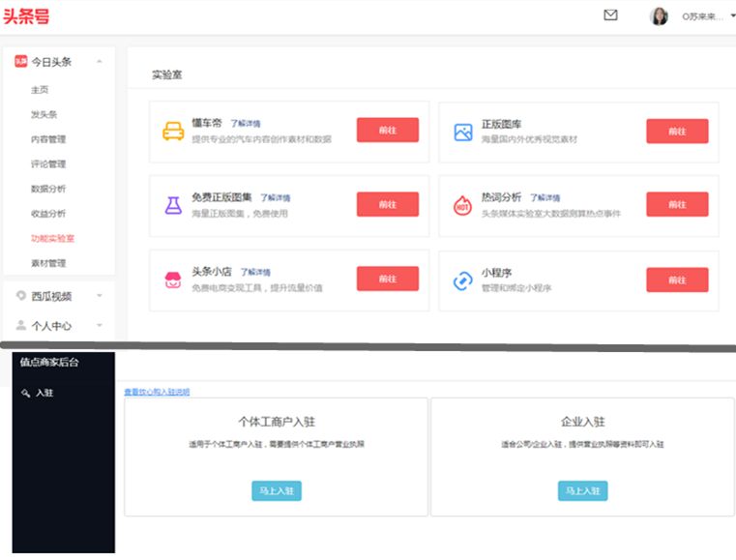Click the 正版图库 picture icon
This screenshot has height=560, width=736.
tap(463, 132)
